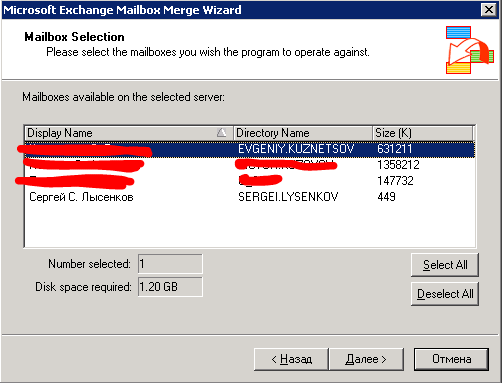Click the size value 1358212
The image size is (503, 383).
pyautogui.click(x=398, y=165)
